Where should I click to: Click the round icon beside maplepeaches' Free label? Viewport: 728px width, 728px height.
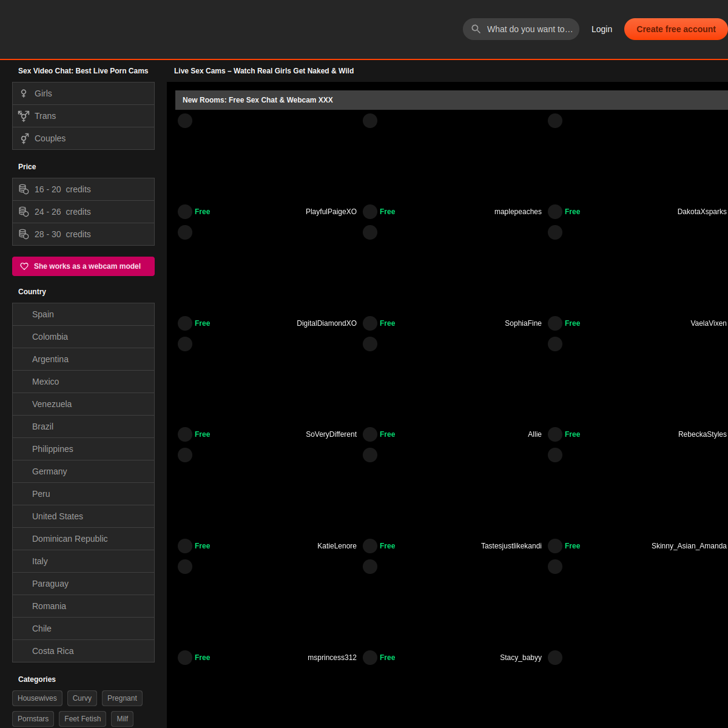pos(370,212)
